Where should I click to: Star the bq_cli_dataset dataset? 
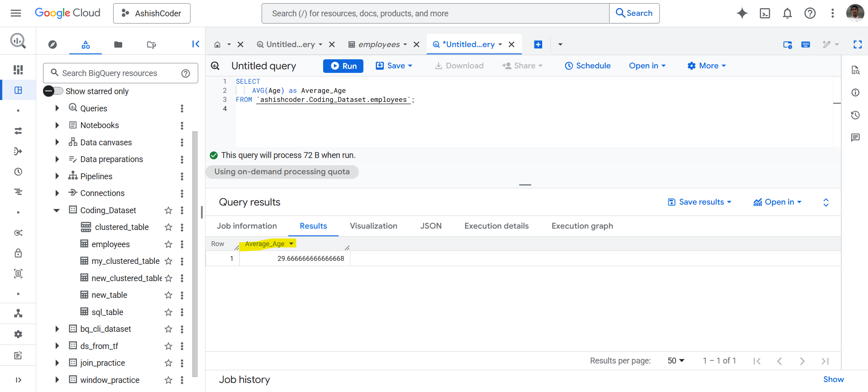click(x=168, y=329)
